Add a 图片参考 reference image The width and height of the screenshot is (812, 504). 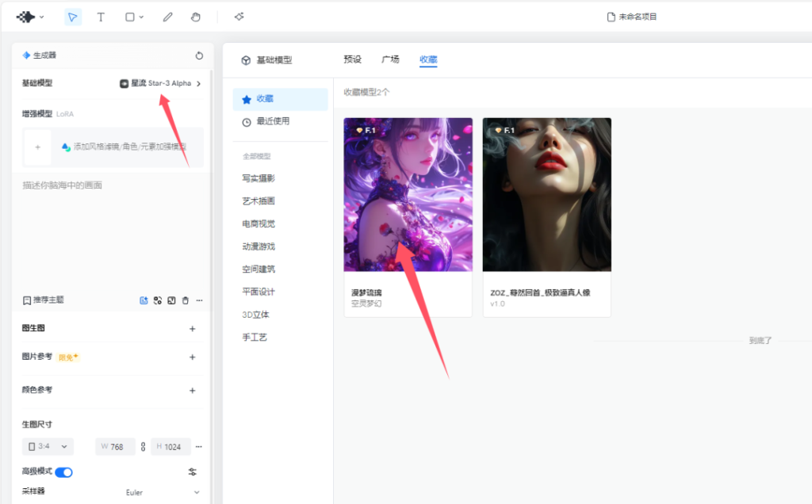coord(192,357)
